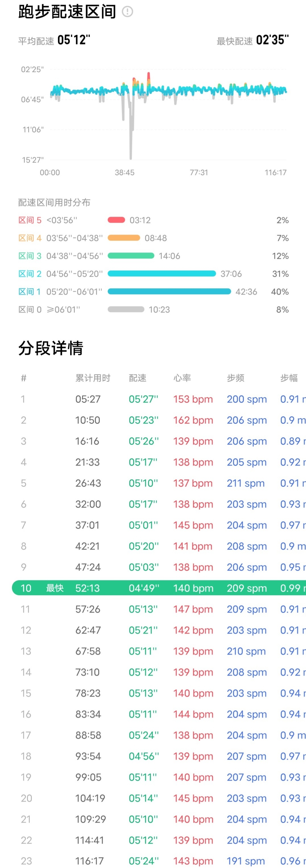
Task: Tap fastest pace value 02'35"
Action: 272,40
